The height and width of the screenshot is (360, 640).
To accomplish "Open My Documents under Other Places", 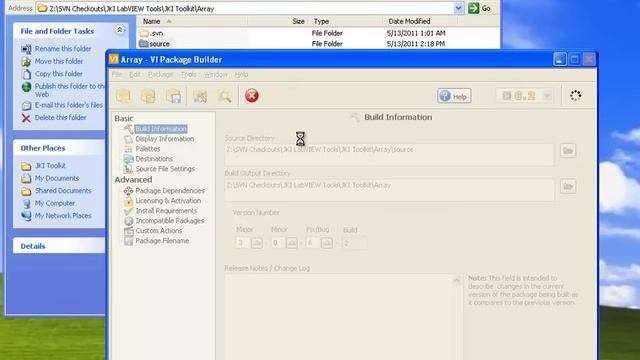I will (57, 178).
